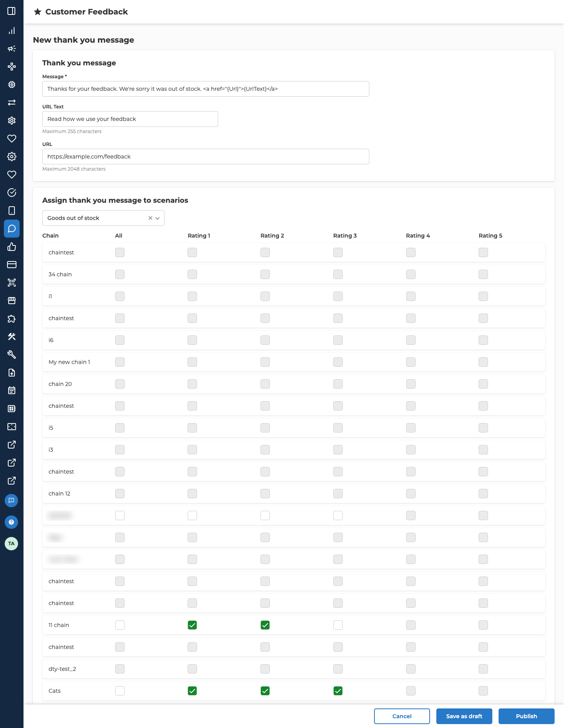Image resolution: width=564 pixels, height=728 pixels.
Task: Click the circled checkmark sidebar icon
Action: [12, 193]
